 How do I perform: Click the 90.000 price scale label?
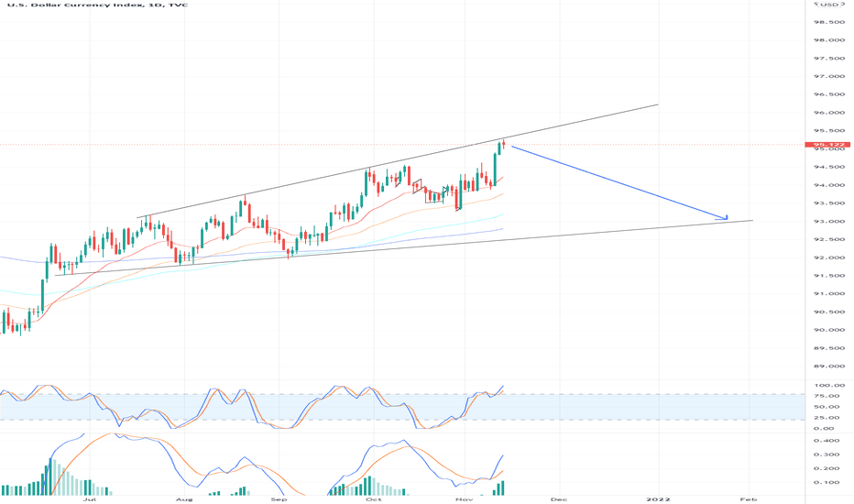pyautogui.click(x=829, y=330)
